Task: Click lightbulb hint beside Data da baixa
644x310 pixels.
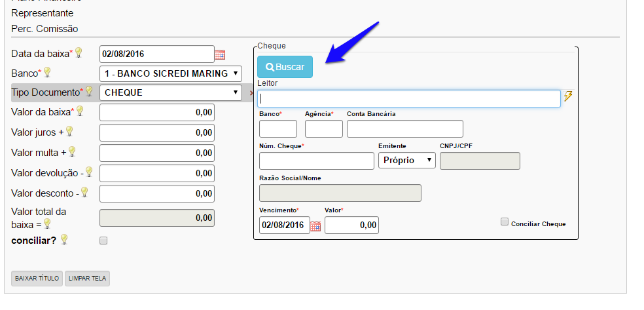Action: click(x=79, y=52)
